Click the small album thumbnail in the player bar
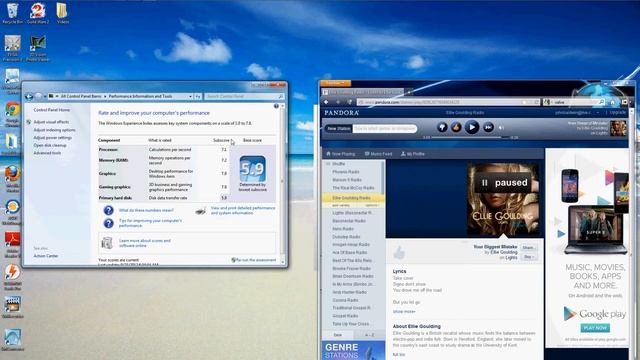The image size is (640, 360). (618, 128)
